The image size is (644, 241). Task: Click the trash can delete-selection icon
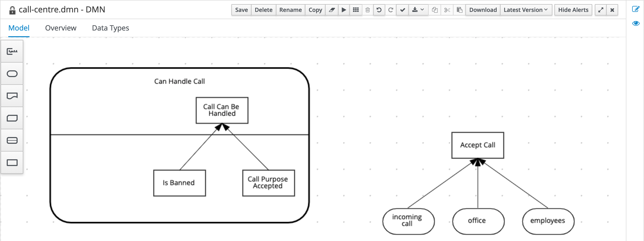[x=368, y=10]
